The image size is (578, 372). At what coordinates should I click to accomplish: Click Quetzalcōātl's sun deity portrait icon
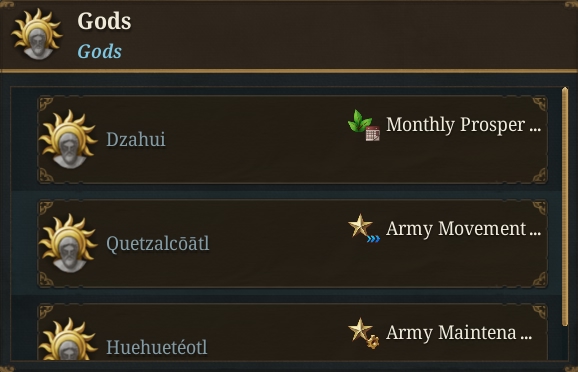tap(68, 243)
